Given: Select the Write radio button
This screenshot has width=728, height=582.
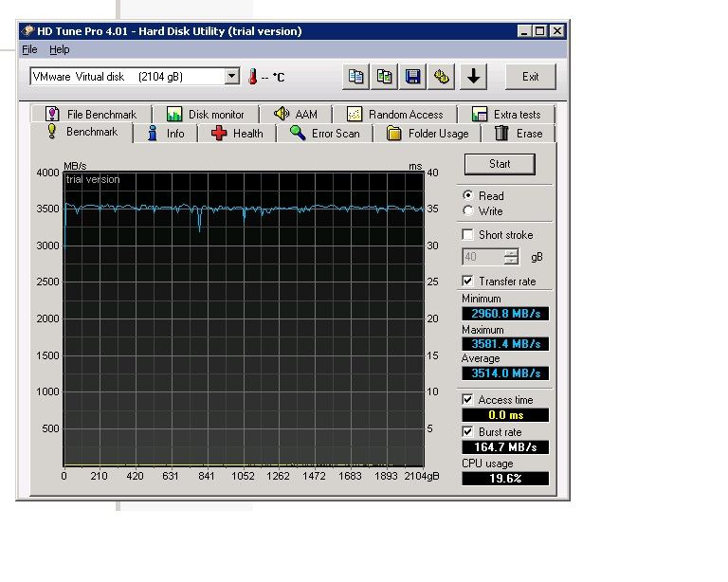Looking at the screenshot, I should [x=468, y=210].
